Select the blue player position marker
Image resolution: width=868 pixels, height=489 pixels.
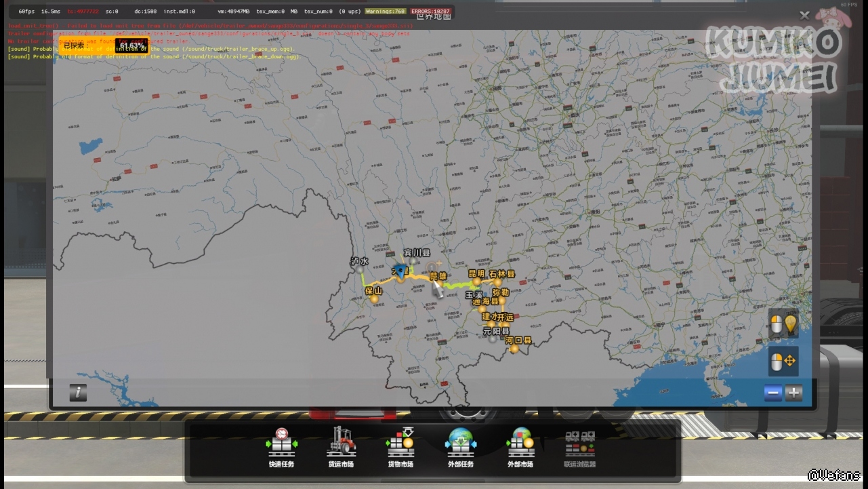[400, 272]
